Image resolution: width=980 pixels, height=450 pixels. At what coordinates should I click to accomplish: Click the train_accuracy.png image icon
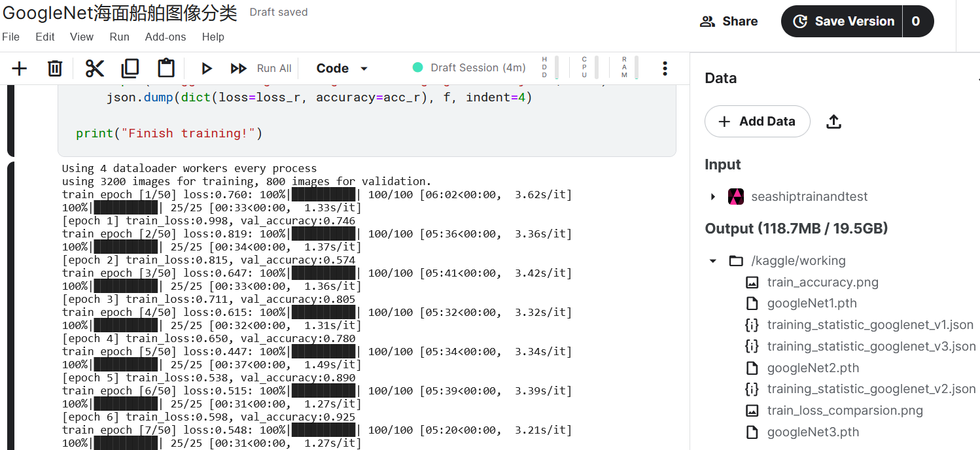pyautogui.click(x=752, y=283)
